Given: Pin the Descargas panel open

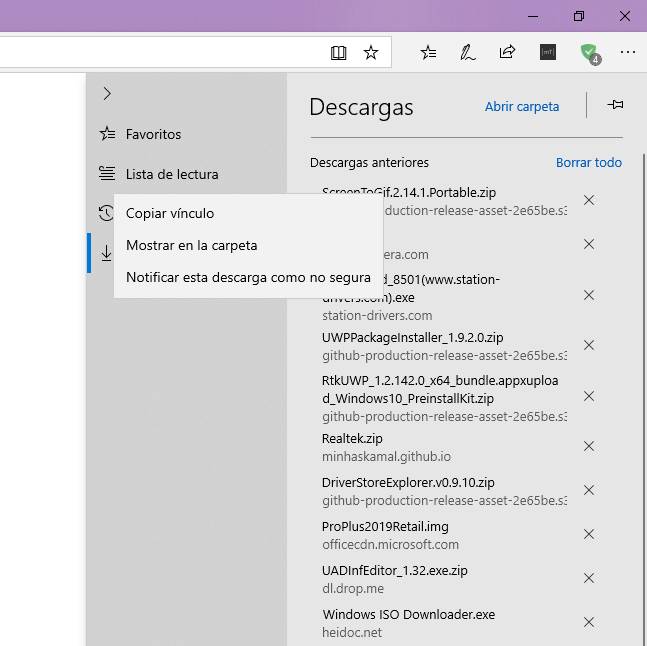Looking at the screenshot, I should click(615, 105).
